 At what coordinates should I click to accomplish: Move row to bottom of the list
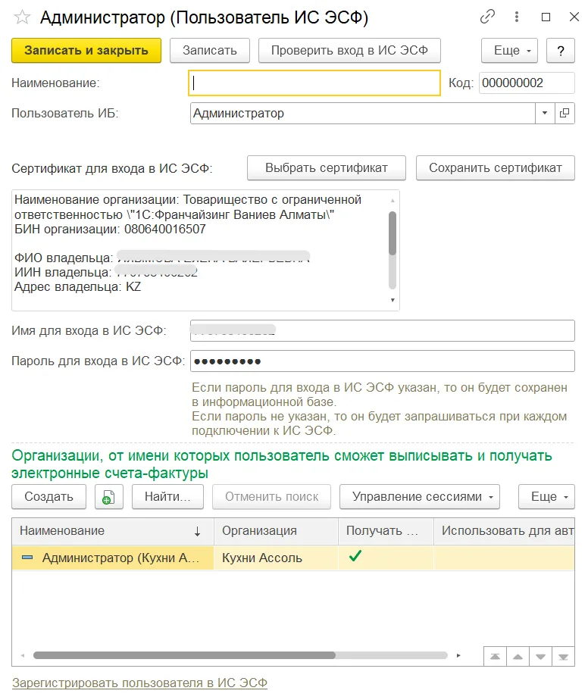(x=564, y=657)
